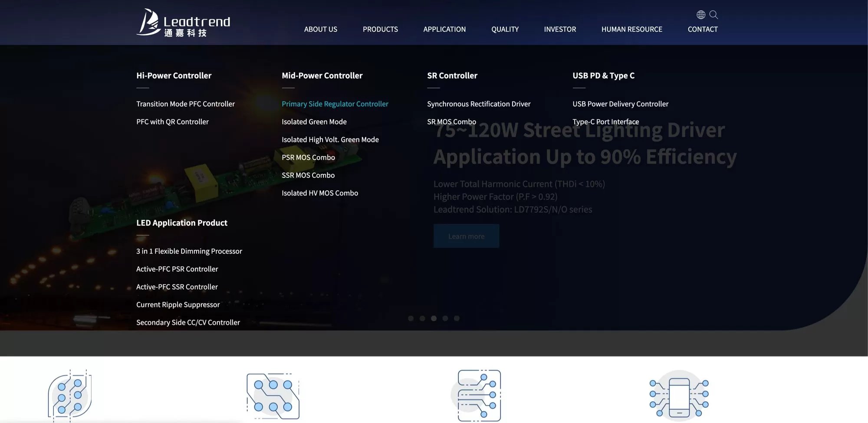Open Isolated Green Mode link

(314, 121)
